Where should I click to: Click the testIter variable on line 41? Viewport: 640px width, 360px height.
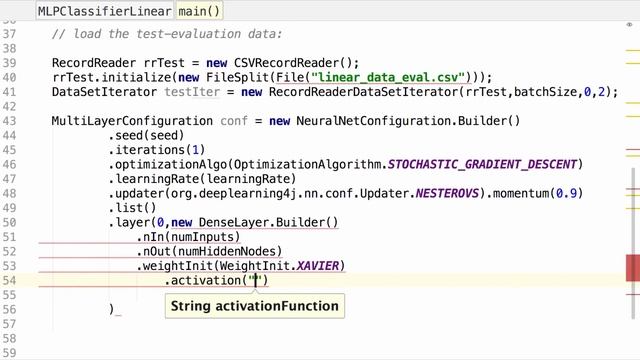192,92
